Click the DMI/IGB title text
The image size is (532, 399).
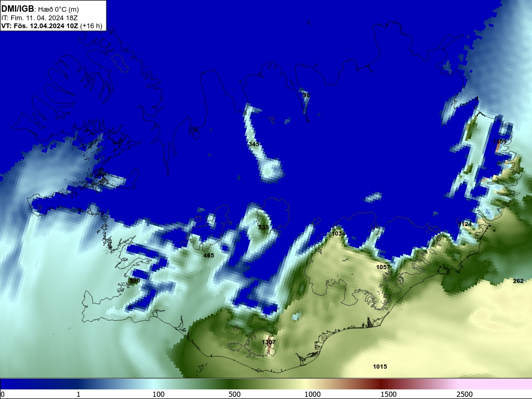coord(18,9)
